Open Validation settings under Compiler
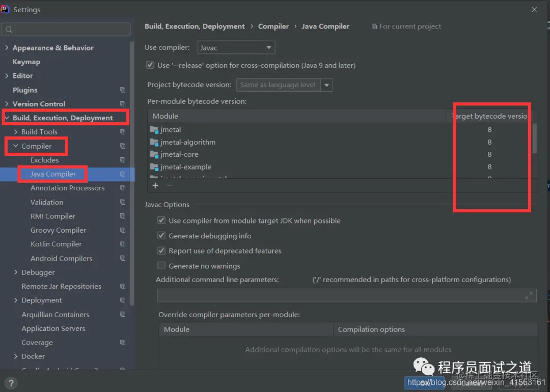550x392 pixels. 47,202
